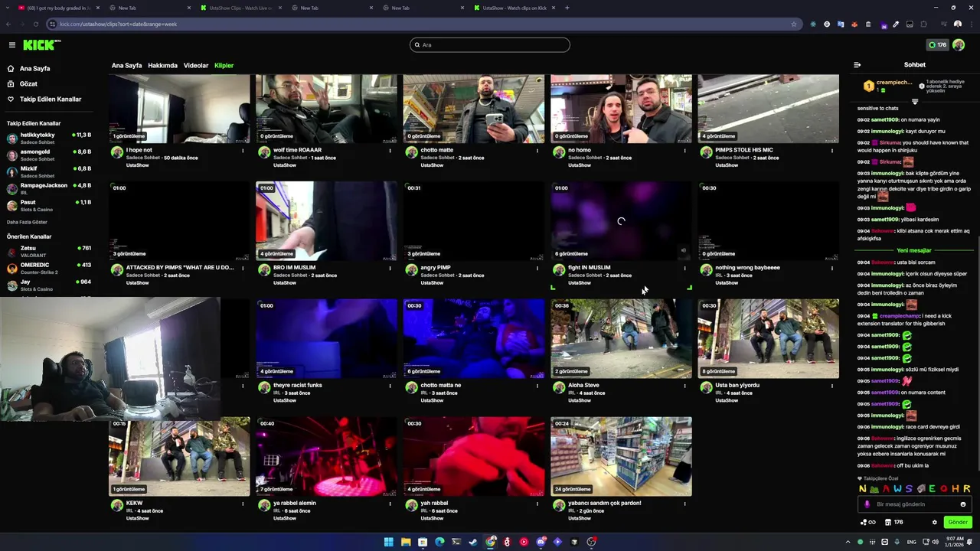
Task: Select the Klipler channel tab
Action: click(x=224, y=65)
